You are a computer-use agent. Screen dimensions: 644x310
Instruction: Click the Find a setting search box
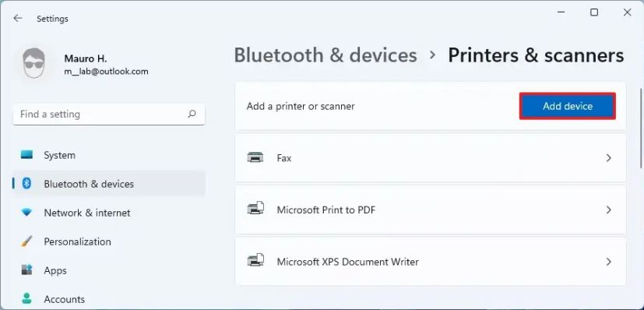click(109, 114)
